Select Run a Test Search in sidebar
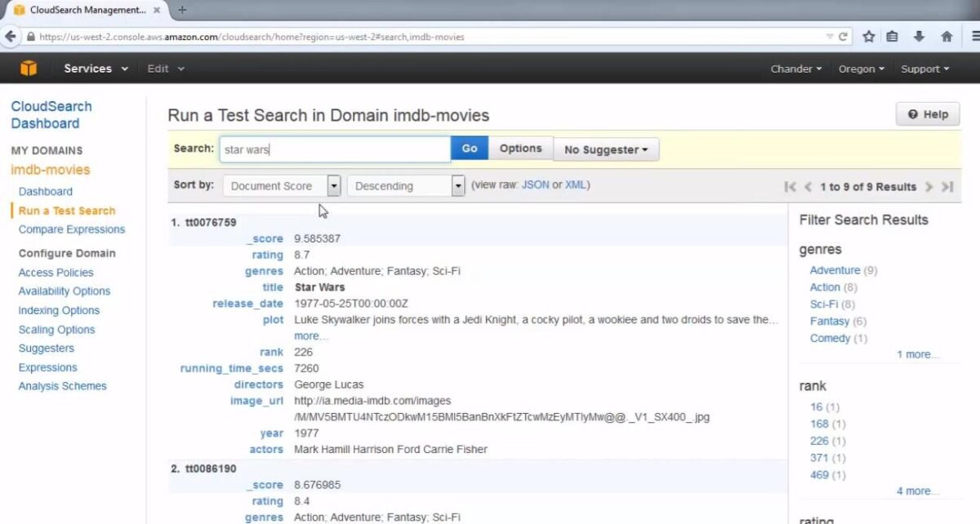Image resolution: width=980 pixels, height=524 pixels. click(x=66, y=211)
